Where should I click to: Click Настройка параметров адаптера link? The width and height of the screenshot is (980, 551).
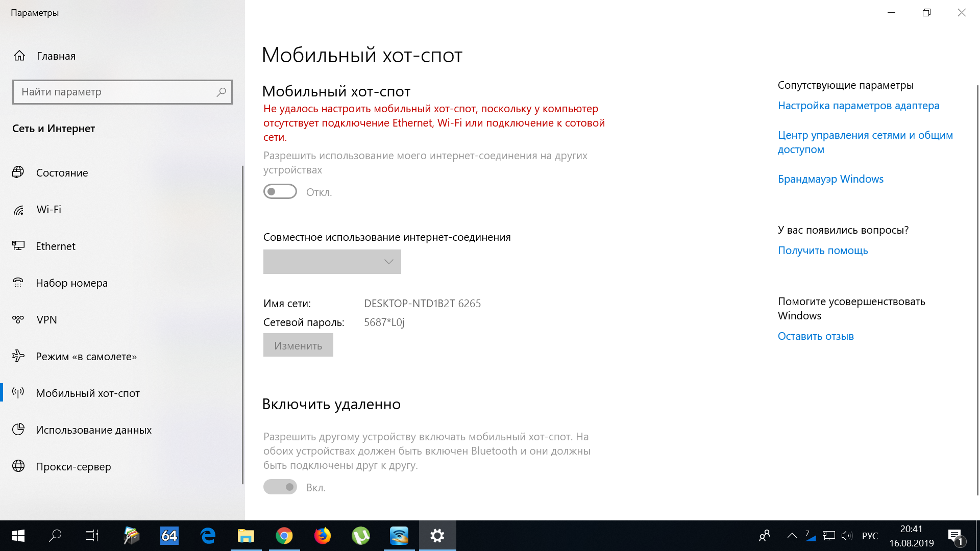pos(858,106)
